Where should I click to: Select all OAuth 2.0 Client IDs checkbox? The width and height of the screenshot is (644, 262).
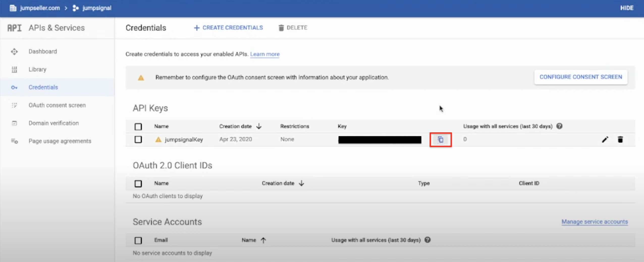pos(138,183)
